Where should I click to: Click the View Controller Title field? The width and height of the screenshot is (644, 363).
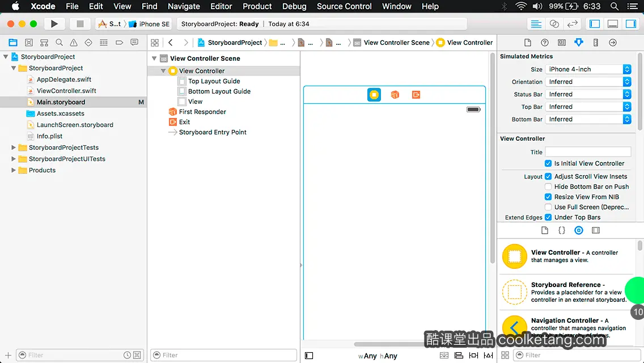pos(588,152)
